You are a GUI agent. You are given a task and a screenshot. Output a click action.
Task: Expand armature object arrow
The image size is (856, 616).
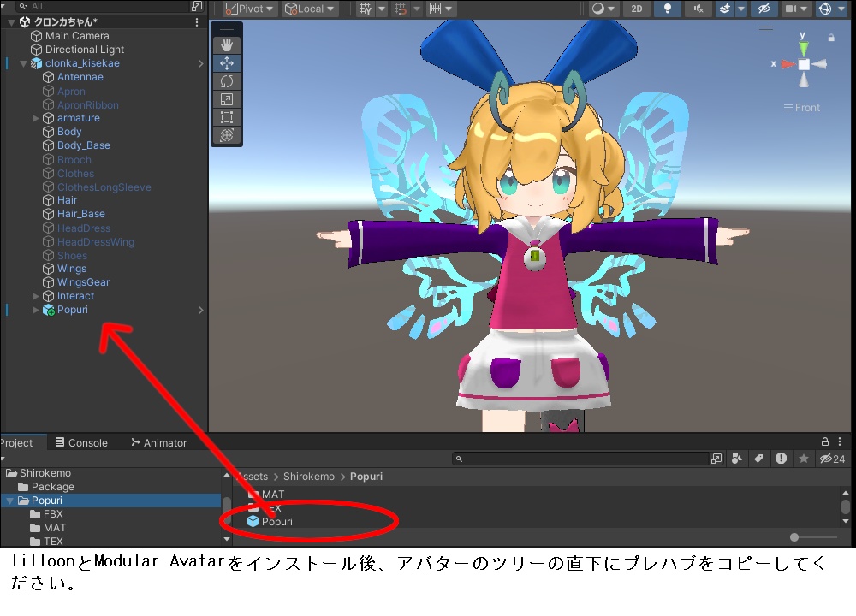point(35,118)
